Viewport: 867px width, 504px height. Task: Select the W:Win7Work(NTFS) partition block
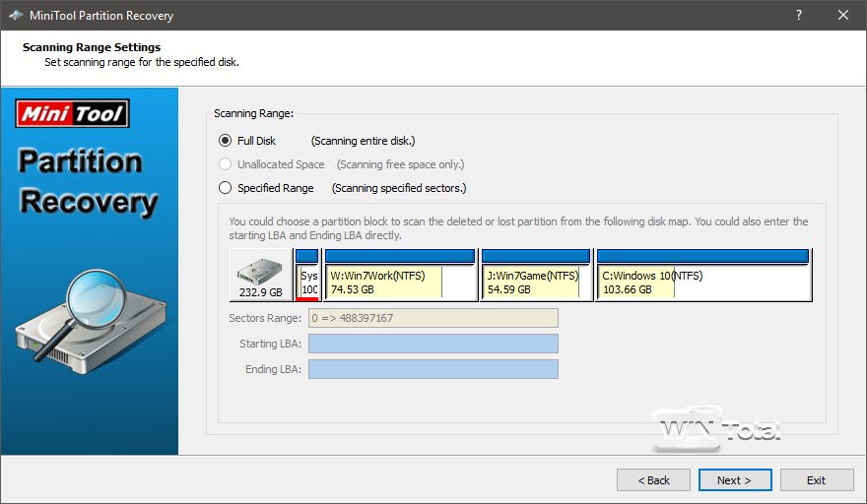[400, 275]
